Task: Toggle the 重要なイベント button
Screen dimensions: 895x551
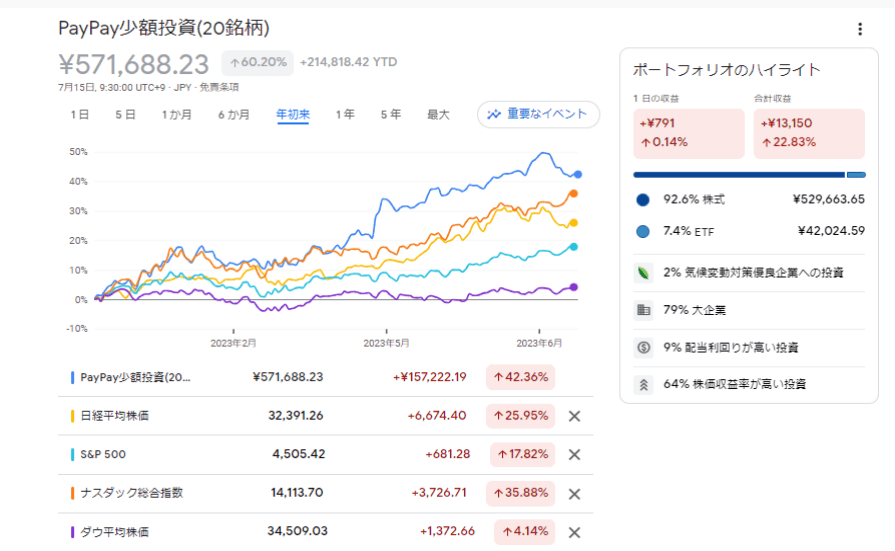Action: tap(538, 114)
